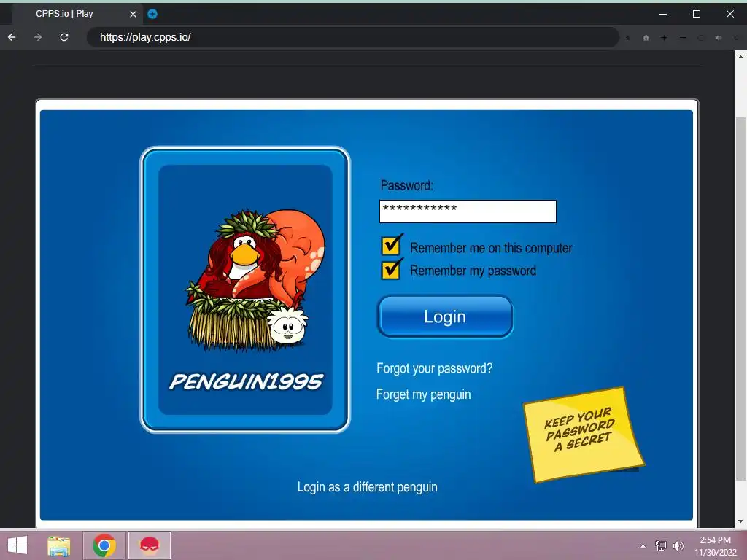Open the taskbar clock and date
Viewport: 747px width, 560px height.
coord(715,545)
